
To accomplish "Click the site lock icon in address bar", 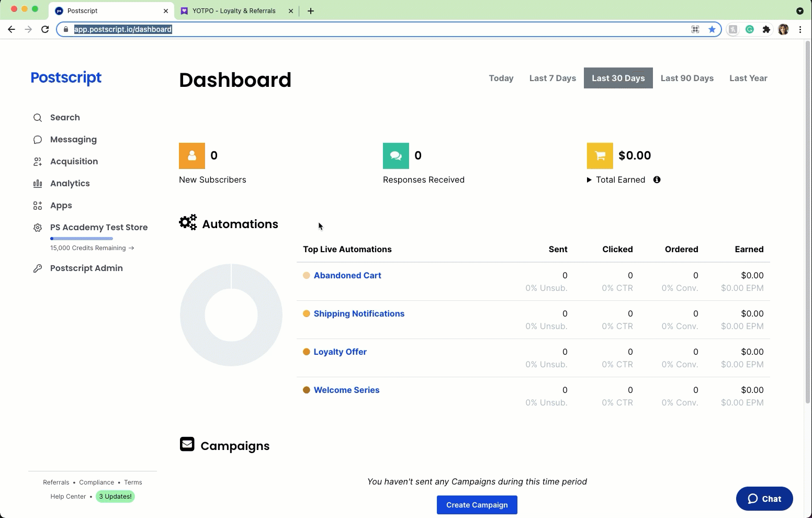I will click(66, 29).
